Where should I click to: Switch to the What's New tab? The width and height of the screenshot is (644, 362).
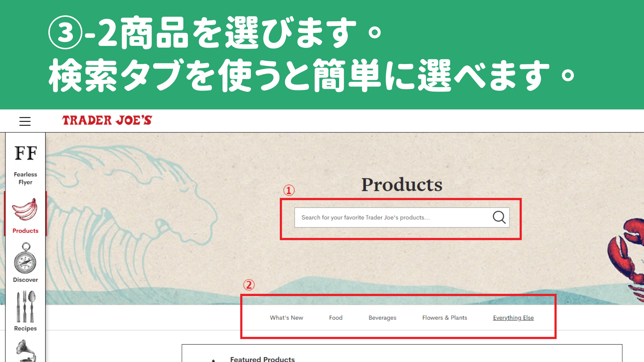click(286, 317)
